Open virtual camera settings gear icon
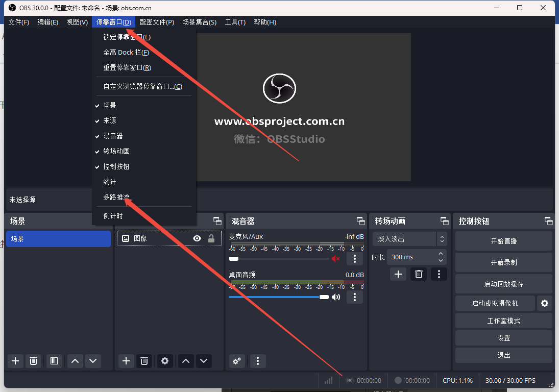The width and height of the screenshot is (559, 392). click(544, 303)
